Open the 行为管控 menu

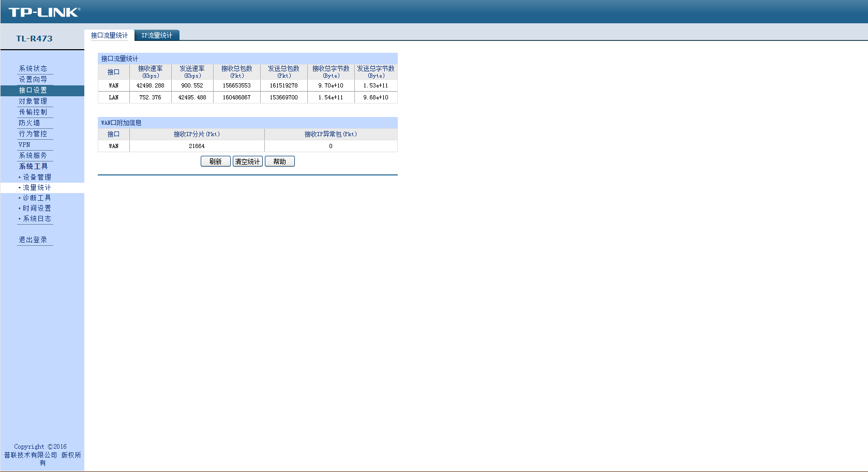33,134
